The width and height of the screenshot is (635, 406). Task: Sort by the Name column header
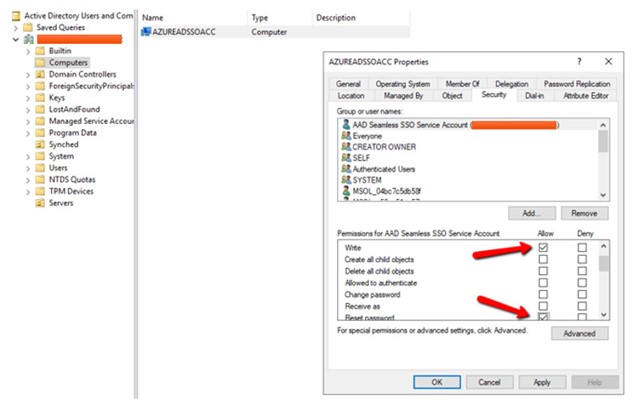(x=193, y=18)
